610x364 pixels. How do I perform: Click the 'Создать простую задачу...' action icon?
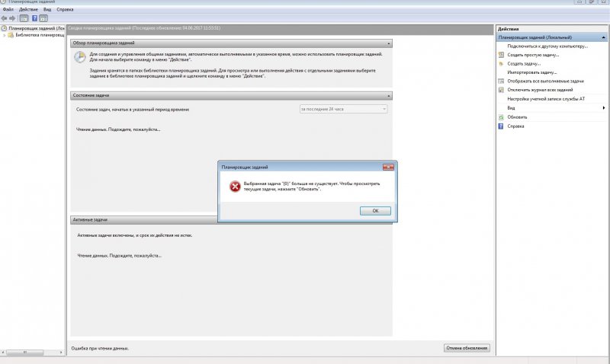[x=501, y=55]
